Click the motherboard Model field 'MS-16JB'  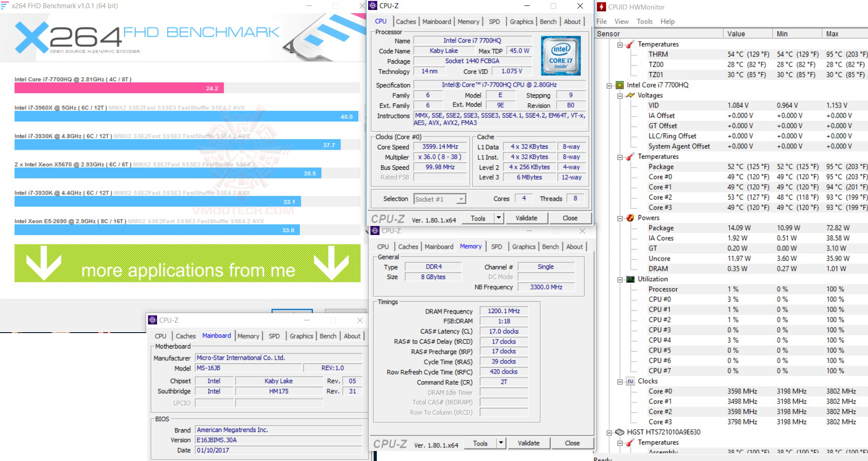[248, 368]
